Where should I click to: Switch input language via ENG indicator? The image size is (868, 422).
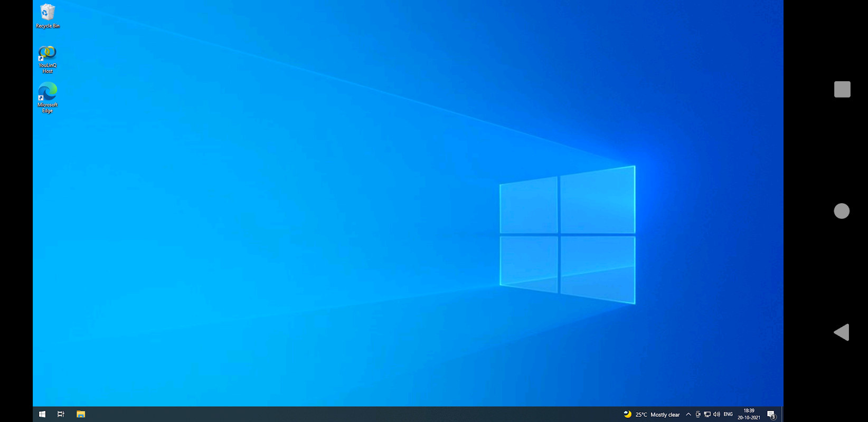click(x=728, y=415)
